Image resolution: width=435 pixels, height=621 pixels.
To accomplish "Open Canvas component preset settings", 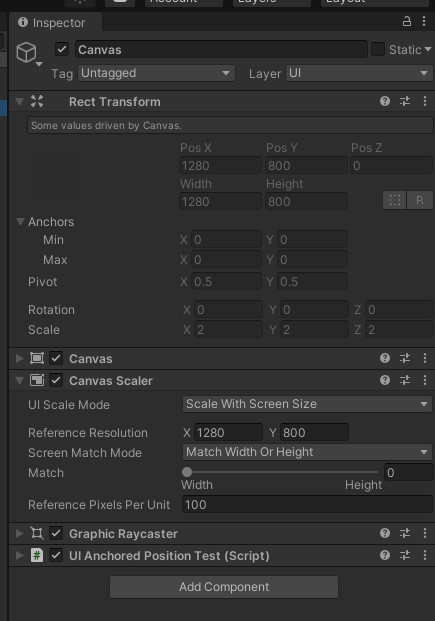I will (x=405, y=358).
